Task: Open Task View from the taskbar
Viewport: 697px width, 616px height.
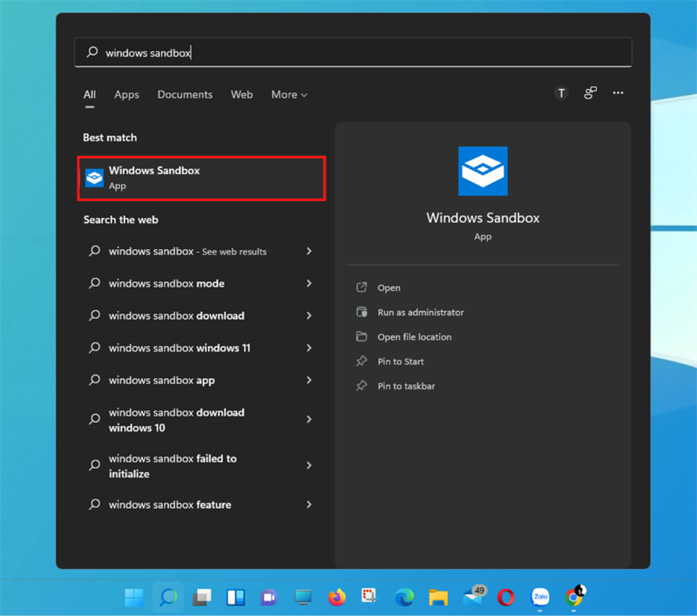Action: (x=202, y=598)
